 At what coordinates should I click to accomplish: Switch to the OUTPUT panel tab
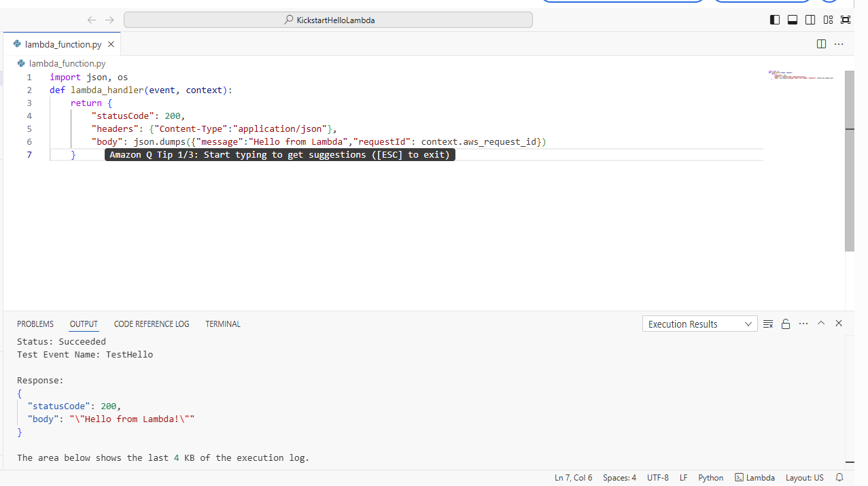coord(84,324)
